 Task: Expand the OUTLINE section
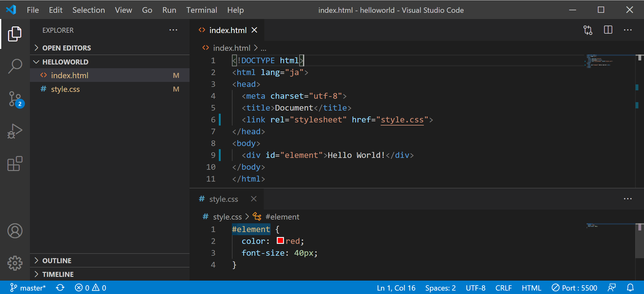click(x=36, y=260)
